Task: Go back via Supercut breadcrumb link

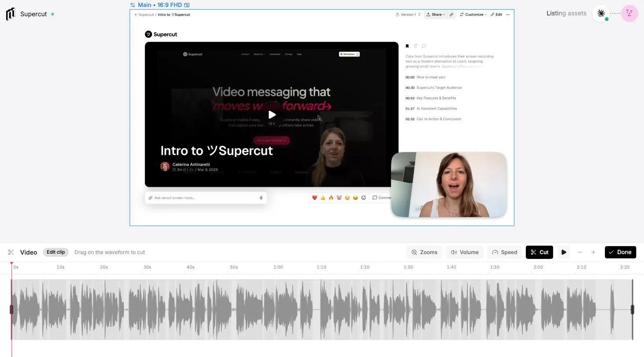Action: (x=145, y=15)
